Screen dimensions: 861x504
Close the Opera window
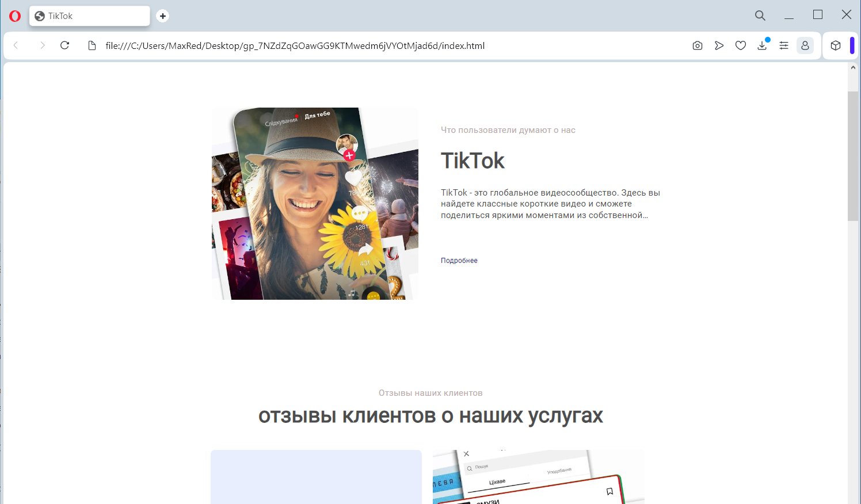(x=847, y=15)
